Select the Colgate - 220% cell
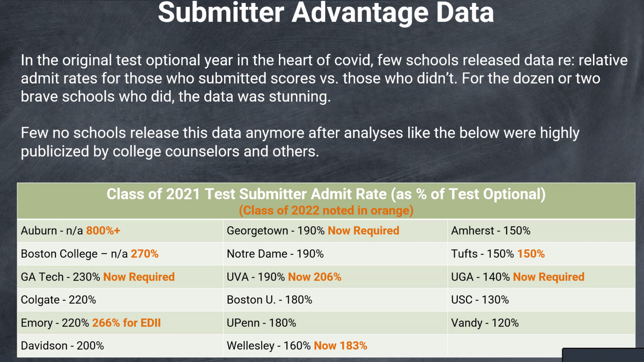The height and width of the screenshot is (362, 644). coord(58,300)
